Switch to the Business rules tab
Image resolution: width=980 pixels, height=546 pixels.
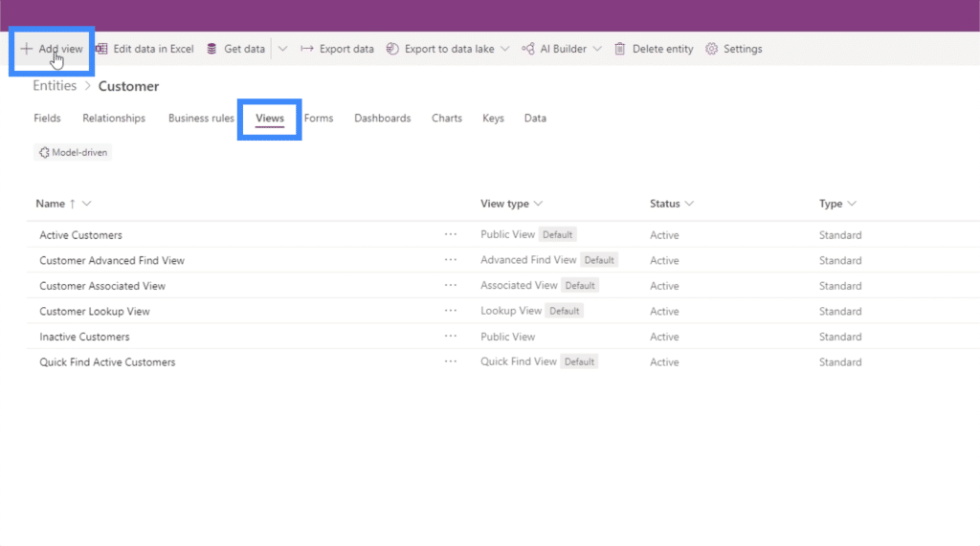click(x=201, y=118)
